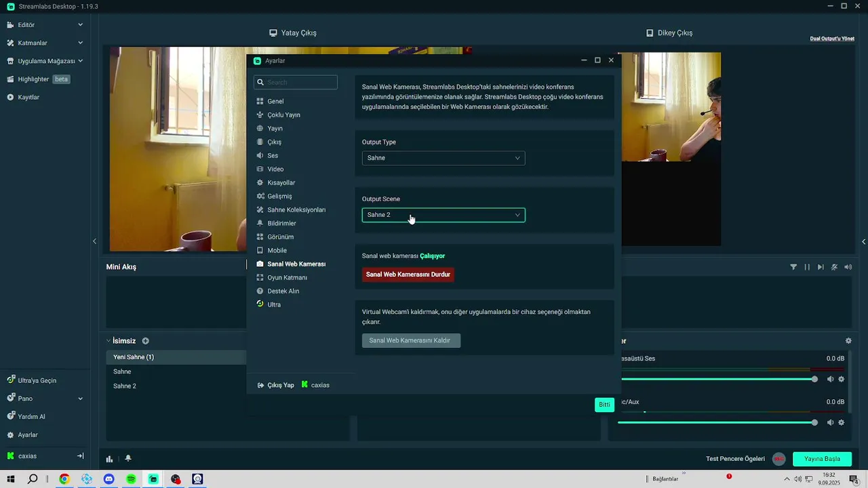Viewport: 868px width, 488px height.
Task: Click the Mini Akış filter icon
Action: point(793,267)
